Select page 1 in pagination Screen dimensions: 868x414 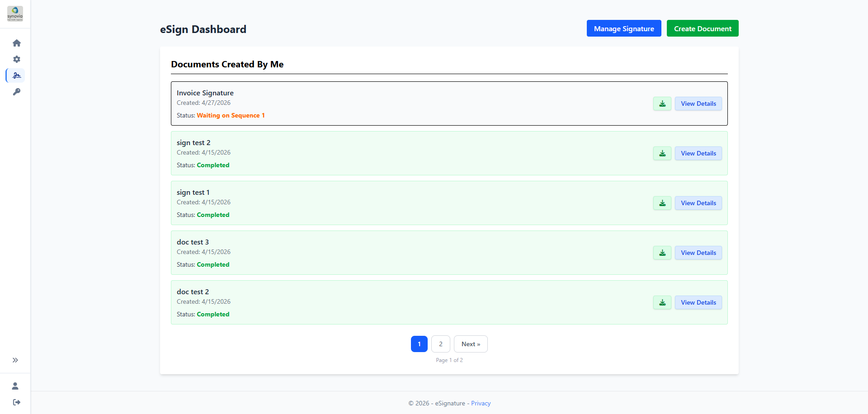(419, 344)
